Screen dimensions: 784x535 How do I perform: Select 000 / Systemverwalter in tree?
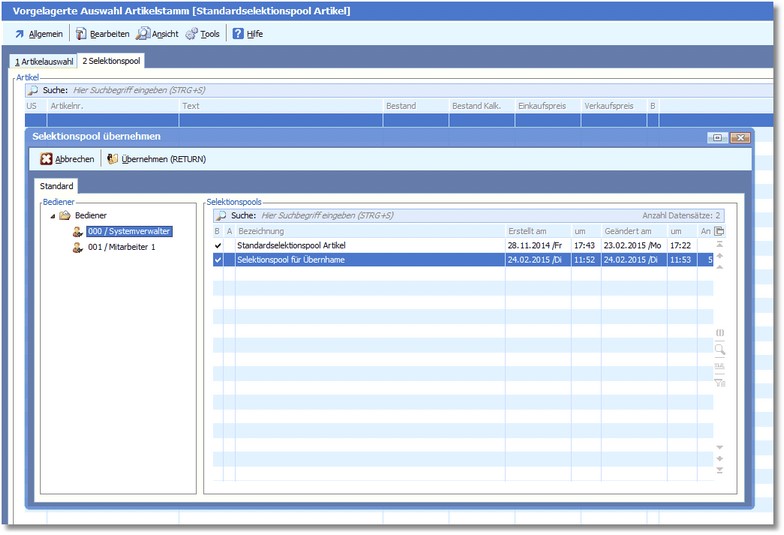coord(129,231)
